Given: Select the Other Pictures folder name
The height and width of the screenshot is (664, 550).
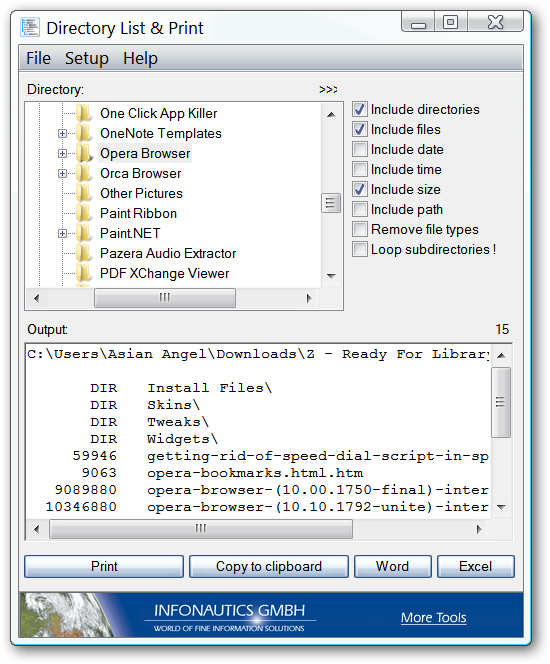Looking at the screenshot, I should pos(141,193).
